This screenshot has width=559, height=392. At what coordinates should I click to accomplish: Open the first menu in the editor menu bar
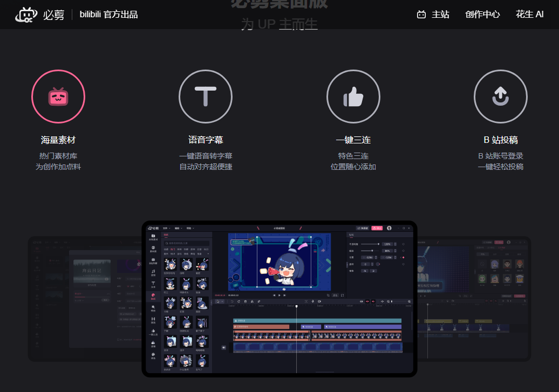(167, 228)
